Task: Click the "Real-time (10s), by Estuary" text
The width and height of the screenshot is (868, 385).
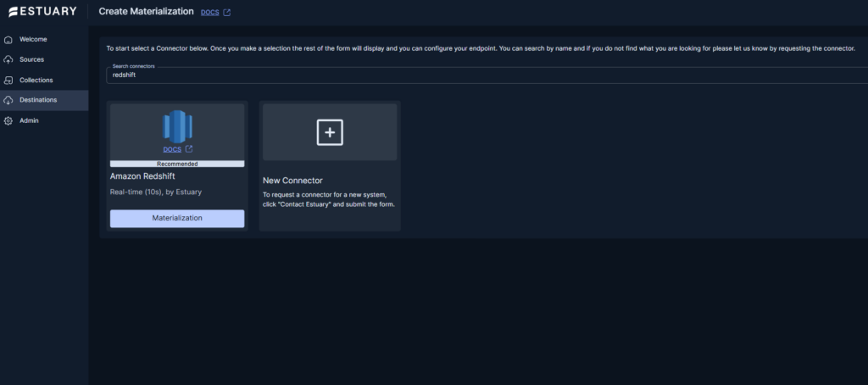Action: (x=156, y=192)
